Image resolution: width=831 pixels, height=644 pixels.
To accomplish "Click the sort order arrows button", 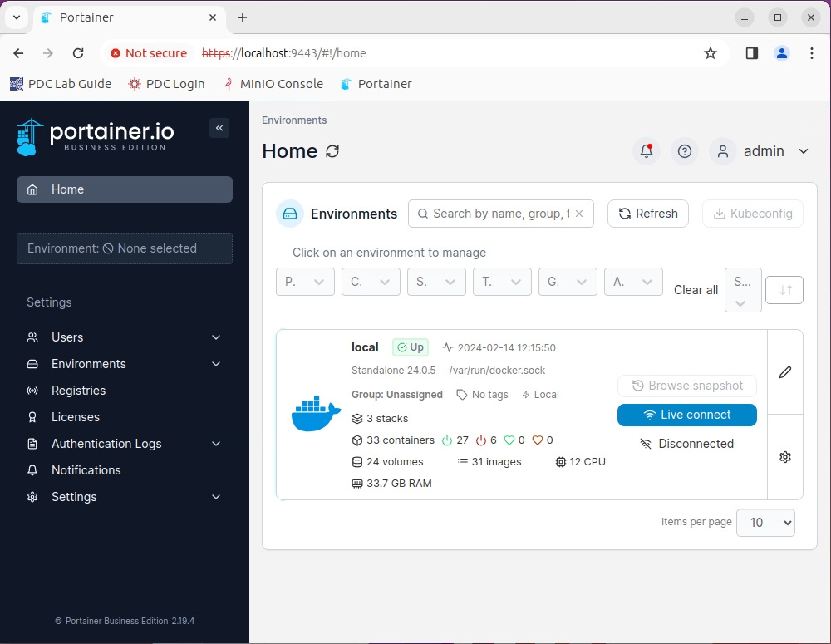I will tap(784, 290).
